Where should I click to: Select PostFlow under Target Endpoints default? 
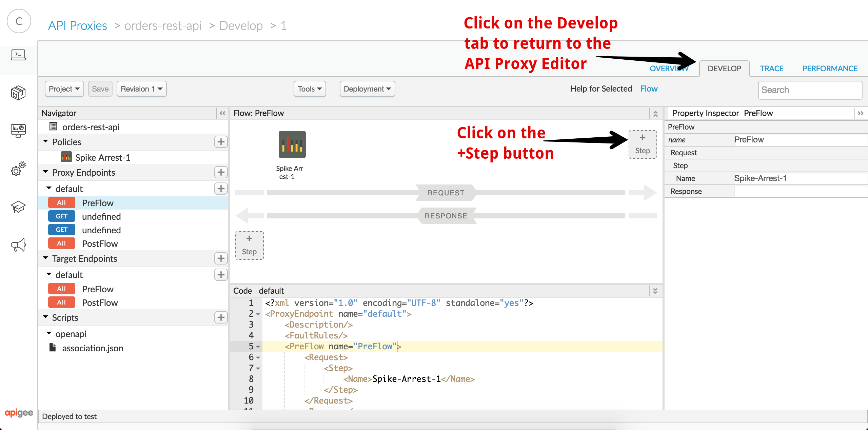tap(133, 302)
